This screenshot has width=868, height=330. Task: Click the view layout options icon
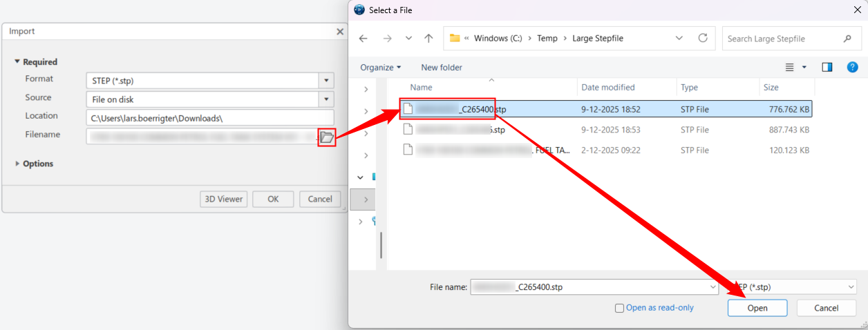point(790,67)
